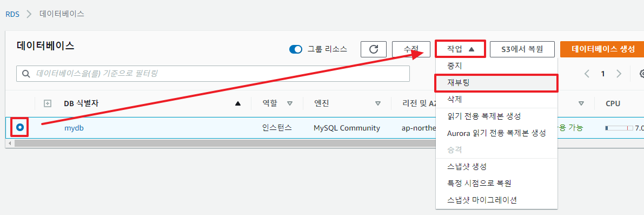Viewport: 644px width, 215px height.
Task: Select Aurora 읽기 전용 복제본 생성 menu item
Action: coord(496,133)
